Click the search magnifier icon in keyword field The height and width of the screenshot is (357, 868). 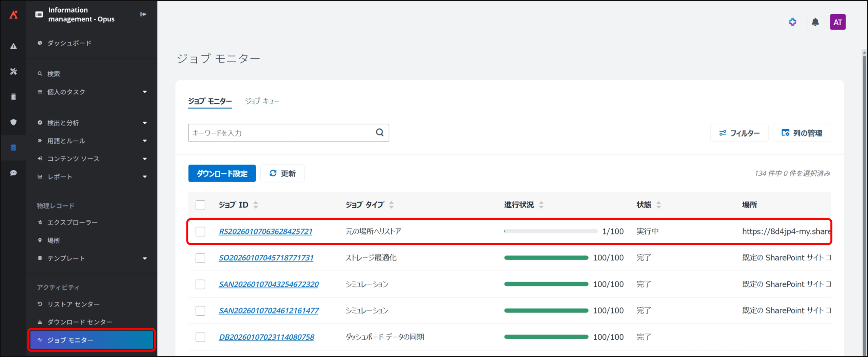(380, 133)
